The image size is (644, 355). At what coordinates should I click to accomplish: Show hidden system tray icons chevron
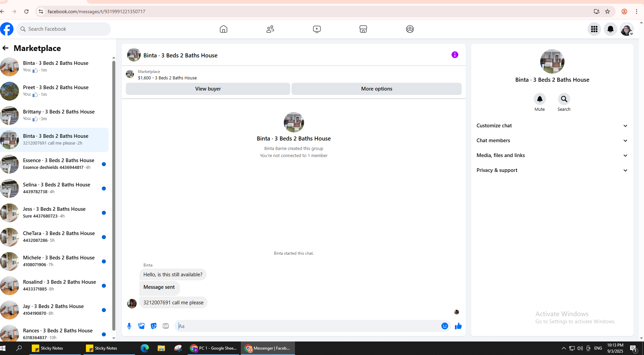coord(563,348)
